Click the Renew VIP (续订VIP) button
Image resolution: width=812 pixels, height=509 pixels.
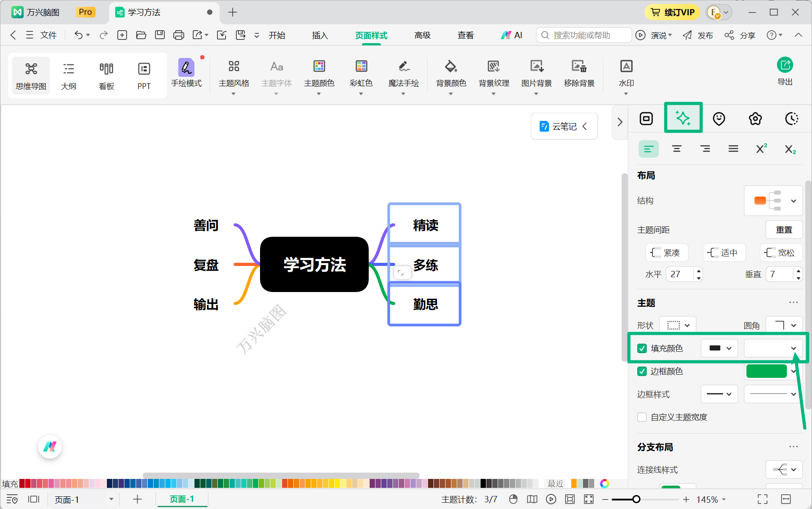click(x=672, y=12)
